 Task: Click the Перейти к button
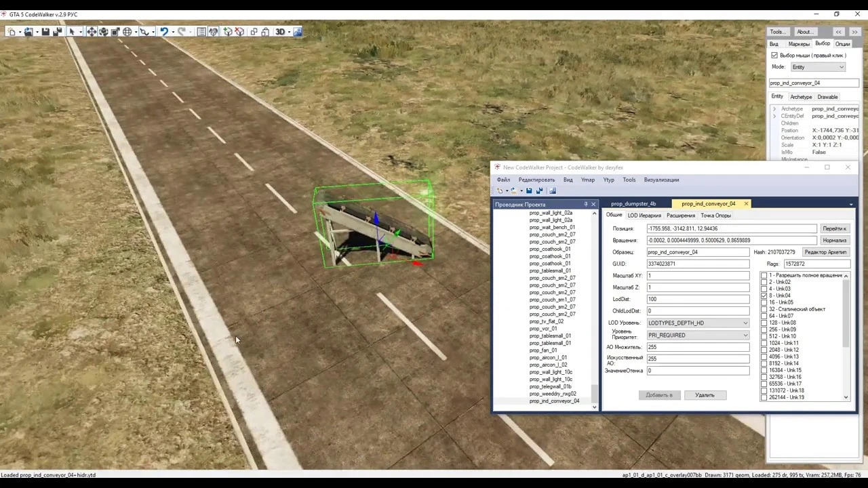[x=834, y=228]
